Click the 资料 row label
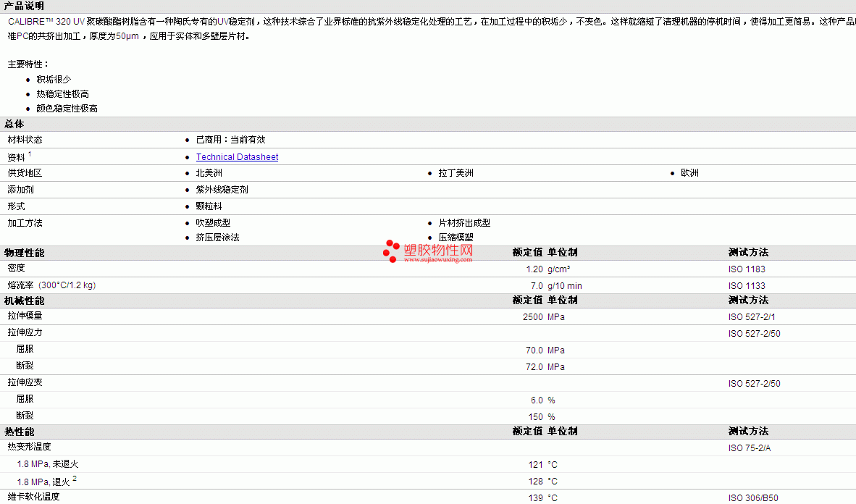The width and height of the screenshot is (856, 504). click(x=16, y=157)
